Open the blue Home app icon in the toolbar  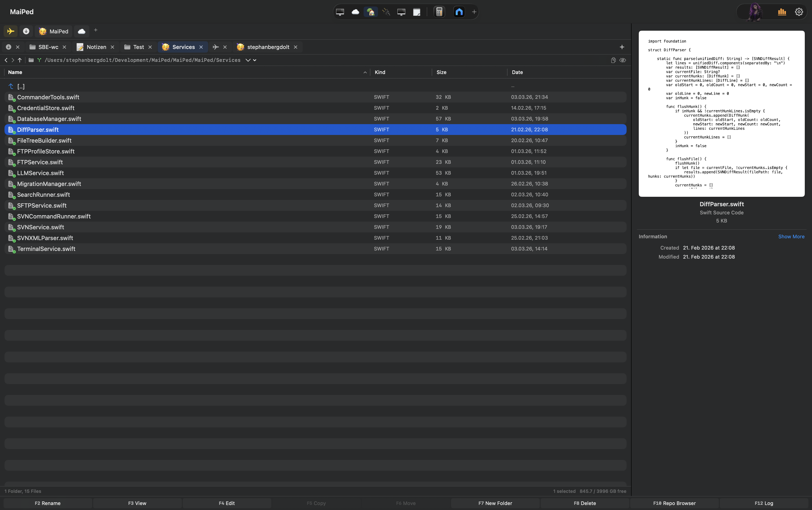(459, 12)
